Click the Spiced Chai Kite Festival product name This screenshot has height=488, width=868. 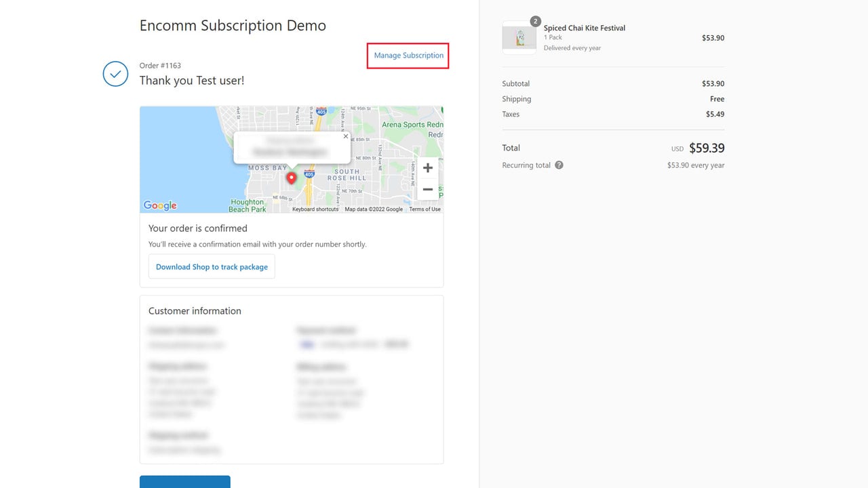(x=585, y=28)
